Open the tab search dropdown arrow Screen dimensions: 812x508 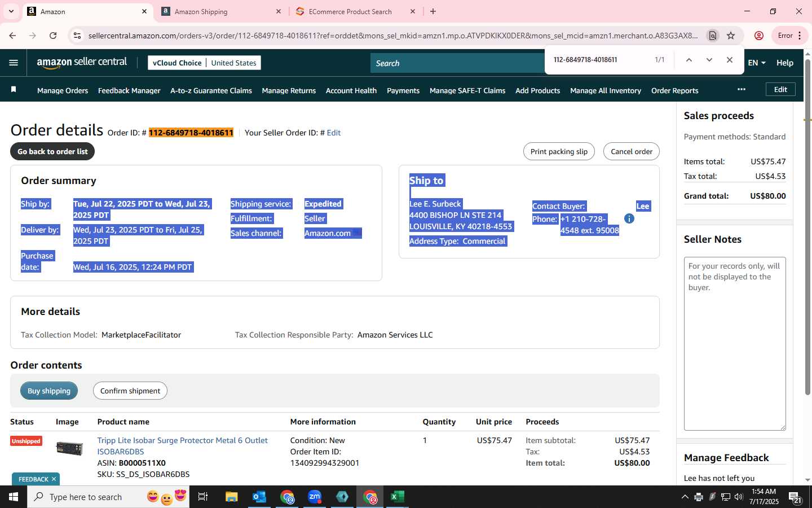click(11, 11)
